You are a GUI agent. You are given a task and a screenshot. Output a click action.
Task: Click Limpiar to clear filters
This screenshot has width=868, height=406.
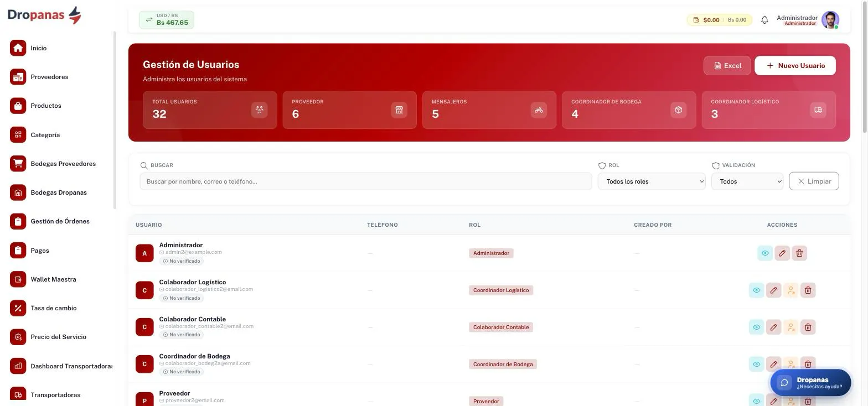pos(814,181)
